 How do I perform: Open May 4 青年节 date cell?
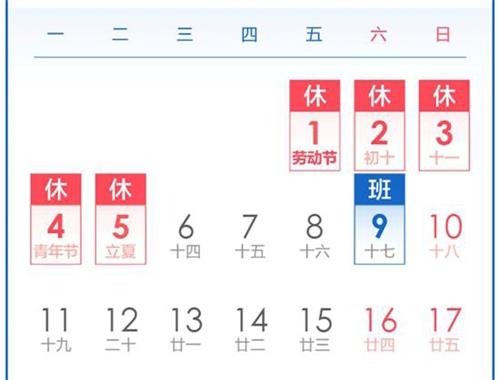[x=56, y=219]
